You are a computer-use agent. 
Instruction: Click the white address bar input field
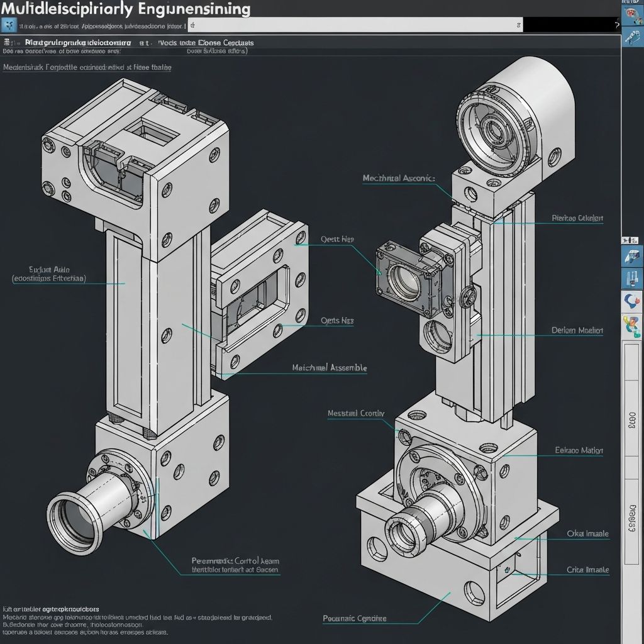(x=352, y=25)
